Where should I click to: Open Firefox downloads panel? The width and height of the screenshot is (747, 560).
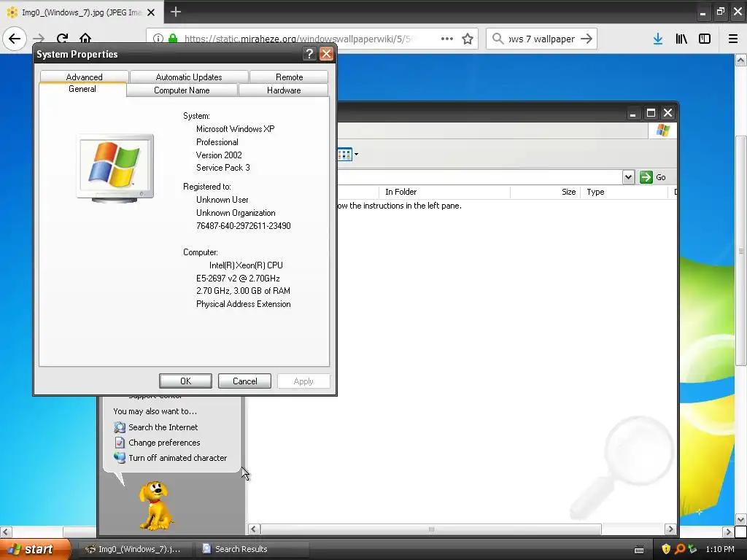[x=658, y=39]
